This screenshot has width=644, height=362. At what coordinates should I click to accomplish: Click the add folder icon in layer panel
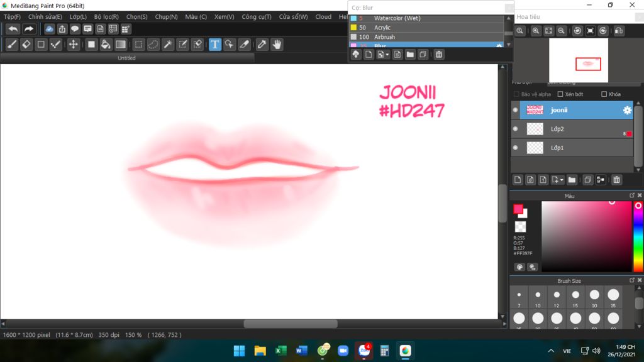[572, 180]
